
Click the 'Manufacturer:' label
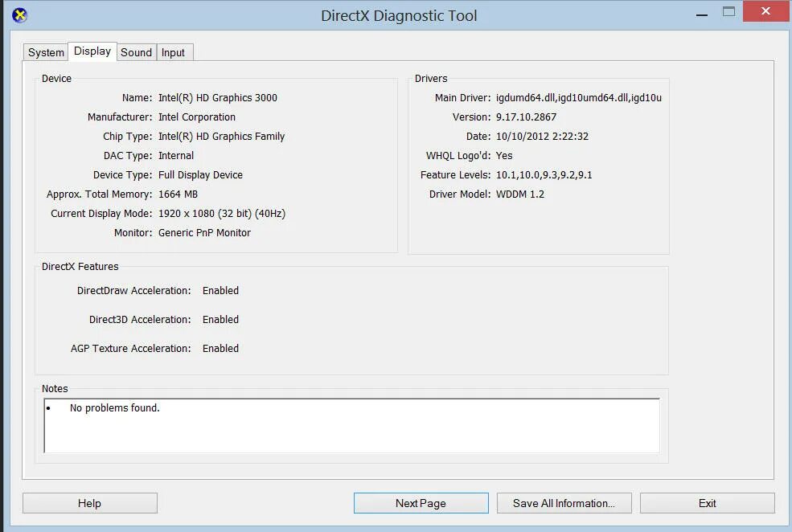coord(120,117)
